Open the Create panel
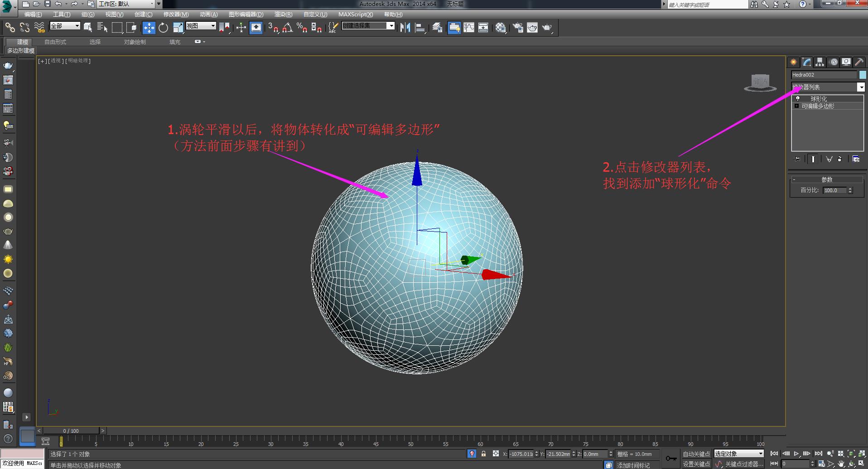Image resolution: width=868 pixels, height=469 pixels. [794, 63]
